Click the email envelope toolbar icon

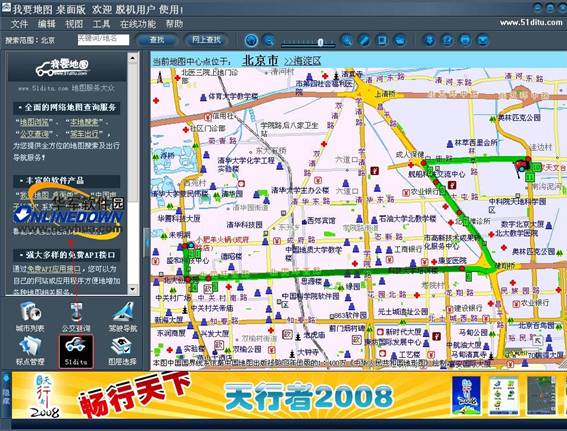(483, 40)
